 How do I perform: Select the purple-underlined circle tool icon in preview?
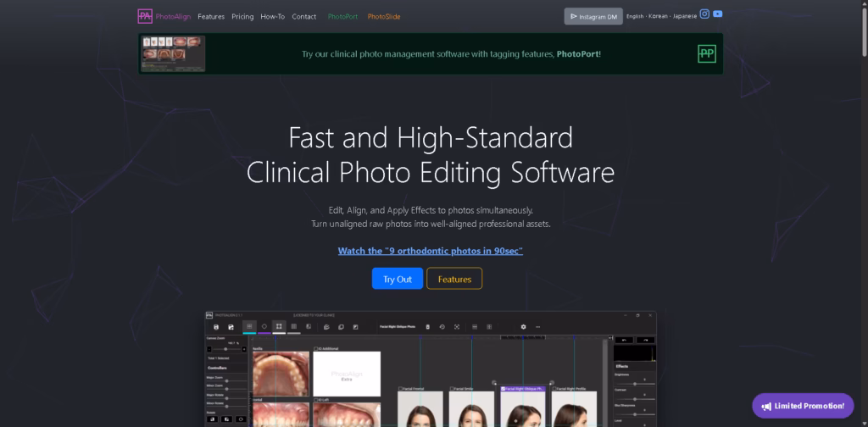[264, 326]
